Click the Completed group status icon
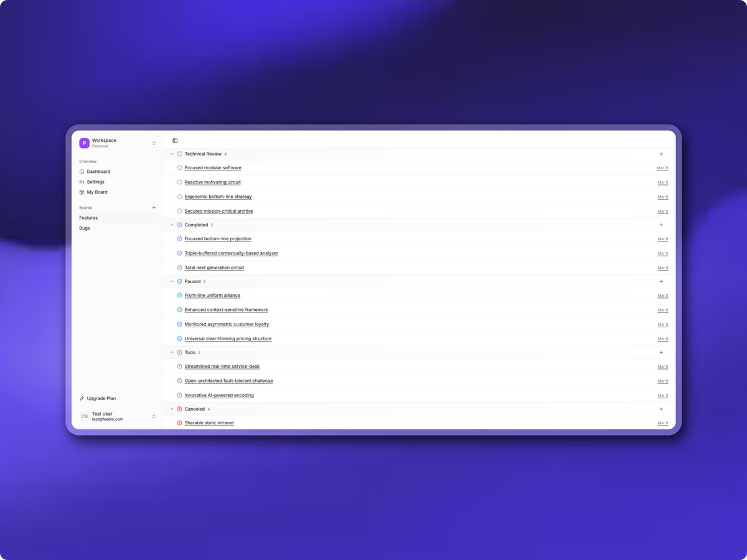The width and height of the screenshot is (747, 560). point(179,225)
